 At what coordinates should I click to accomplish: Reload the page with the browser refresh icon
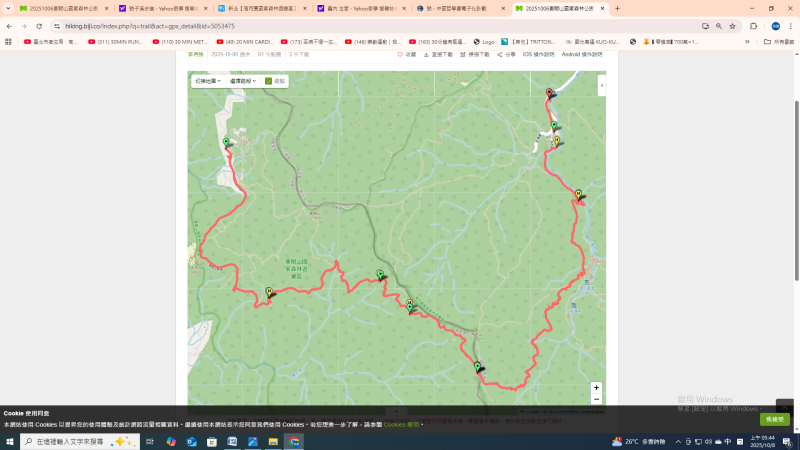pyautogui.click(x=38, y=26)
